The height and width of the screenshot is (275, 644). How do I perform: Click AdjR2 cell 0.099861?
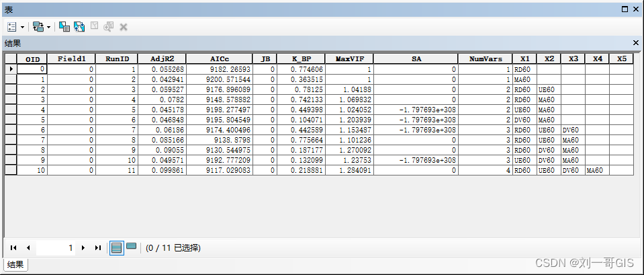tap(162, 170)
